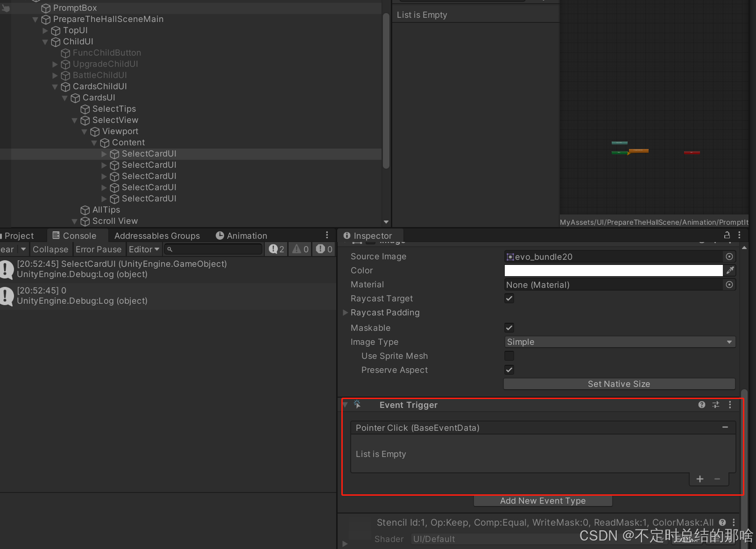Image resolution: width=756 pixels, height=549 pixels.
Task: Lock the Inspector with the padlock icon
Action: (x=727, y=235)
